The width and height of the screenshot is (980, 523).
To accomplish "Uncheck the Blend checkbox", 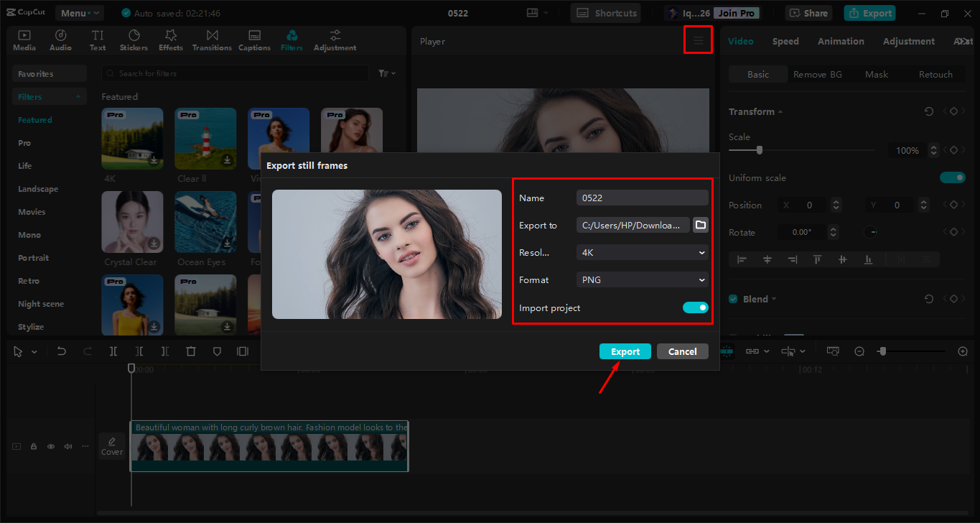I will point(734,299).
